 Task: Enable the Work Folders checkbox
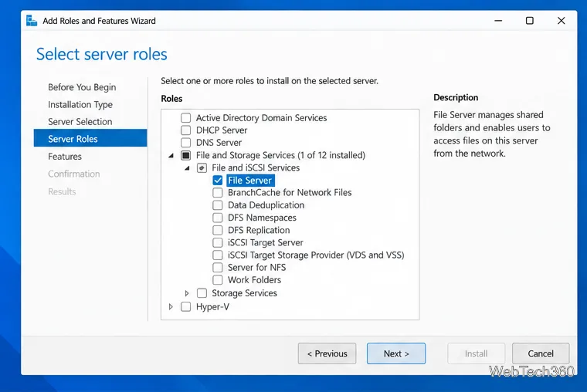click(218, 280)
